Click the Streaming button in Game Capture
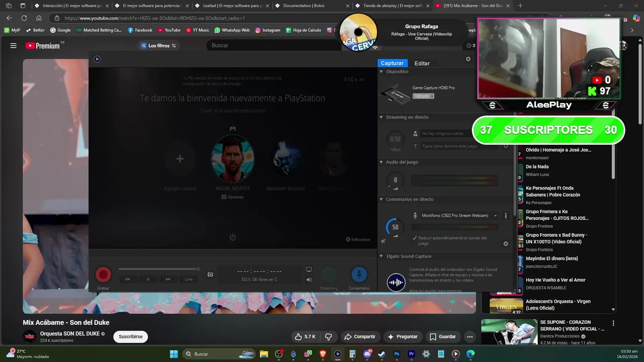Screen dimensions: 644x362 click(329, 275)
